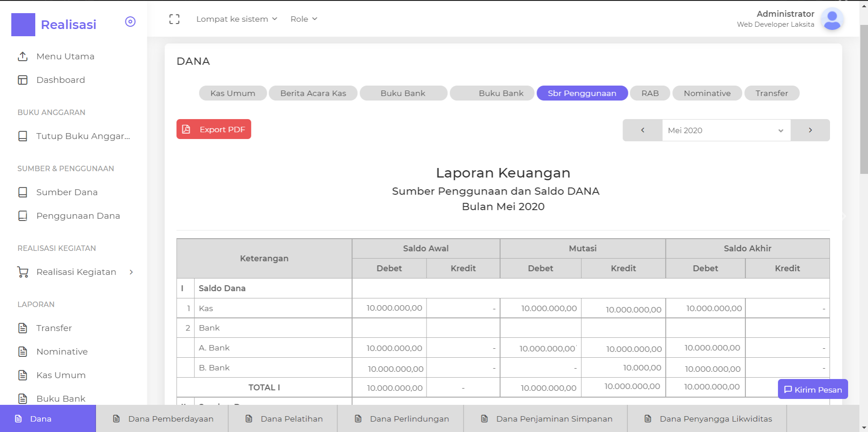Open the Administrator avatar icon
868x432 pixels.
point(832,19)
